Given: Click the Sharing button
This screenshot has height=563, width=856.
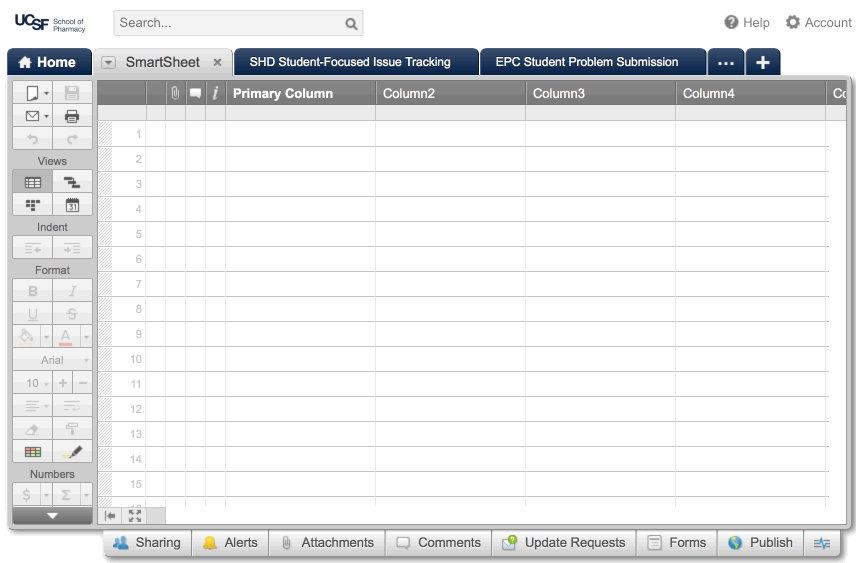Looking at the screenshot, I should click(147, 543).
